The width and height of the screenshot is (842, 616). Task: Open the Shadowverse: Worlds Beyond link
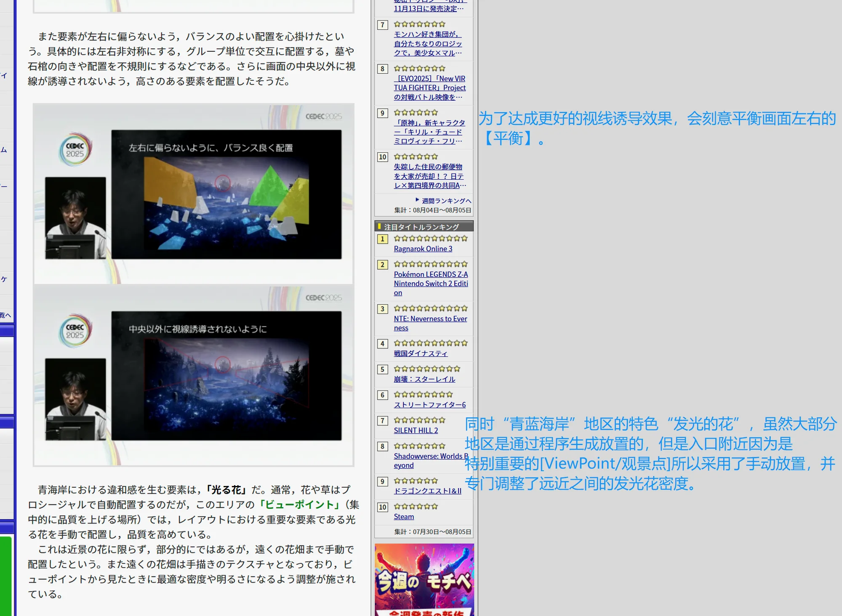click(x=431, y=460)
